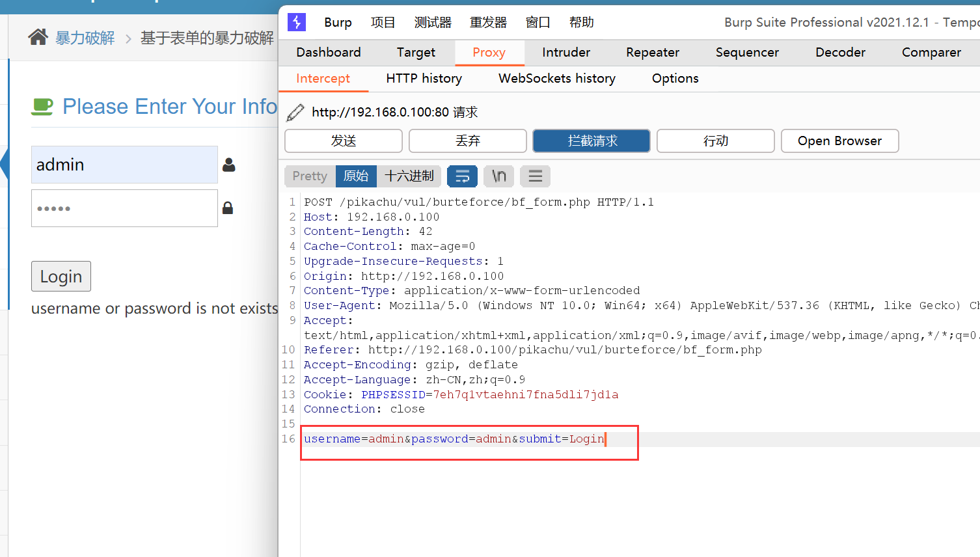This screenshot has width=980, height=557.
Task: Toggle the 拦截请求 intercept button
Action: (x=592, y=141)
